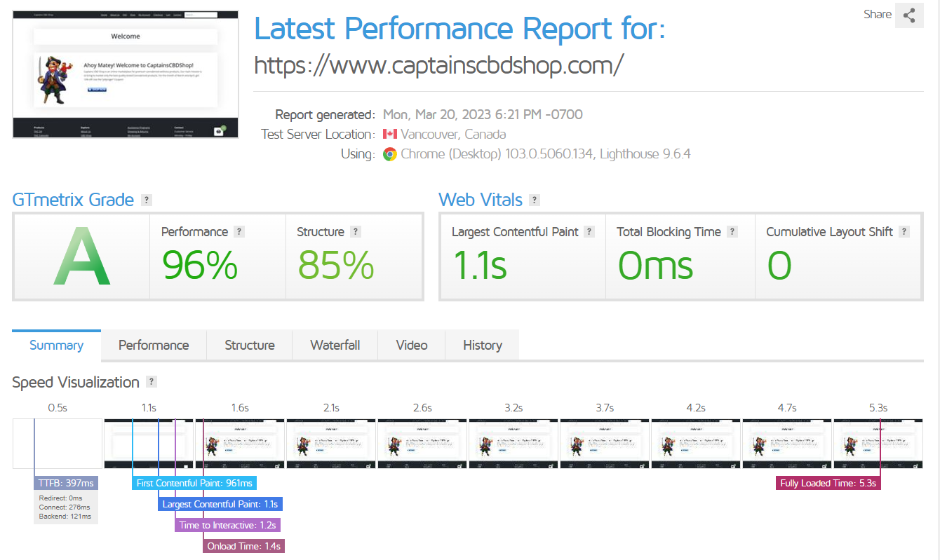Screen dimensions: 940x560
Task: Select the 4.7s filmstrip frame
Action: [x=787, y=444]
